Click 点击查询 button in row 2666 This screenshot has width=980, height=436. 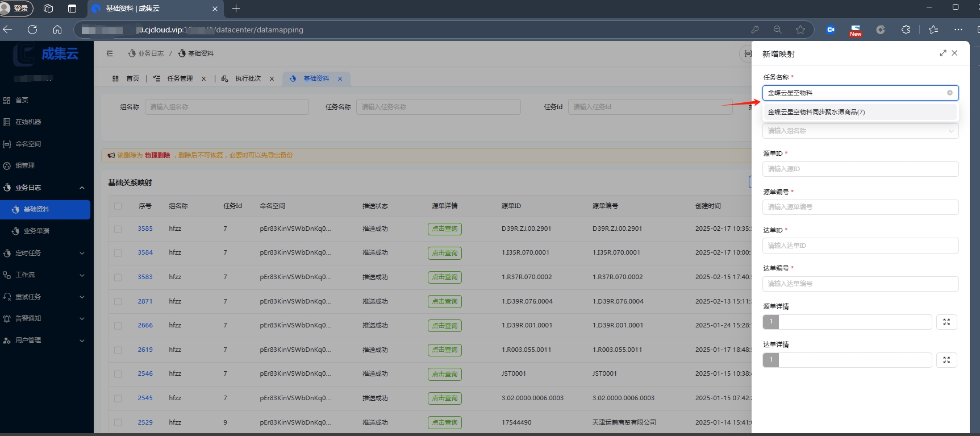click(x=444, y=326)
